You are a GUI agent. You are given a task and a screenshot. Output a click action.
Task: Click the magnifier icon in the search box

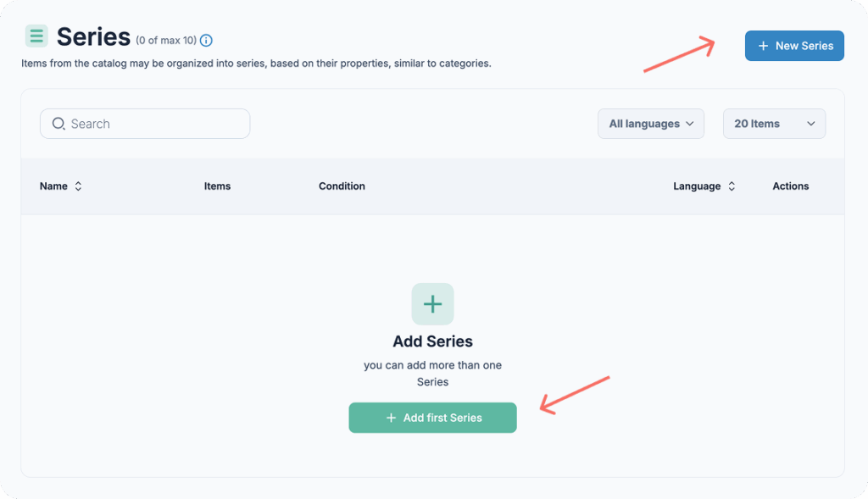pos(58,124)
